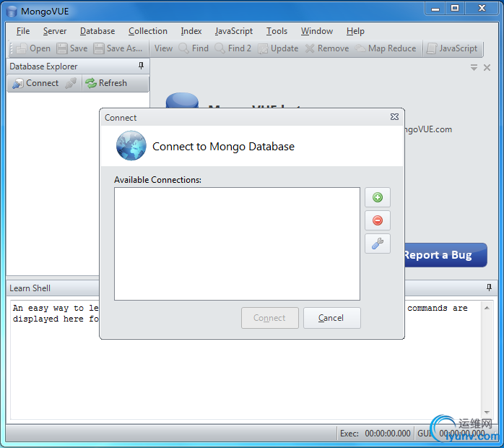Click the MongoVUE title bar icon
The height and width of the screenshot is (448, 504).
click(12, 12)
